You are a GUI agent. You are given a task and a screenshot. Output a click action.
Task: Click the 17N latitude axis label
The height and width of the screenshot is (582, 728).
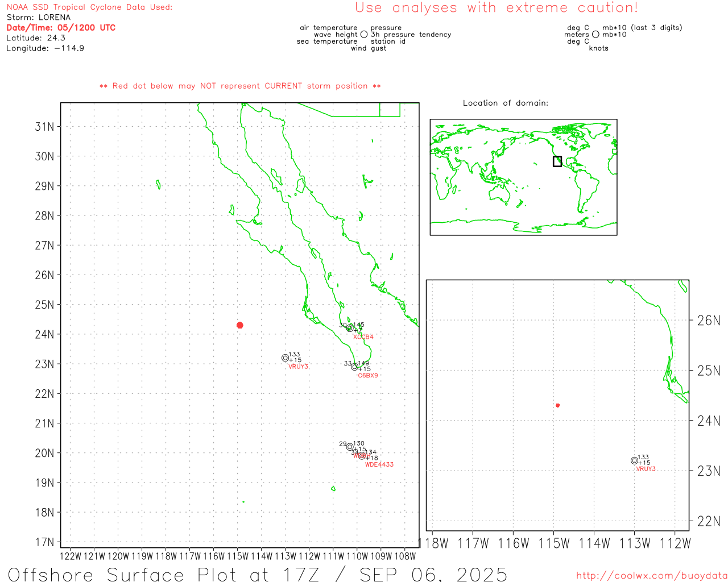45,542
